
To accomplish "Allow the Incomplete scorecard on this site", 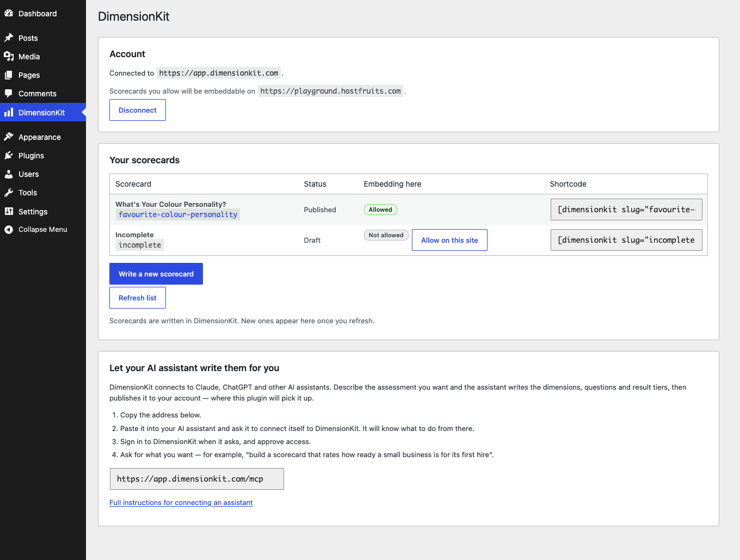I will (x=449, y=240).
